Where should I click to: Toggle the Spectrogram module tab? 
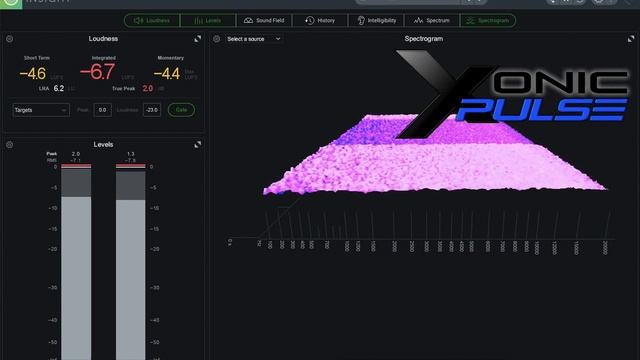pyautogui.click(x=488, y=20)
